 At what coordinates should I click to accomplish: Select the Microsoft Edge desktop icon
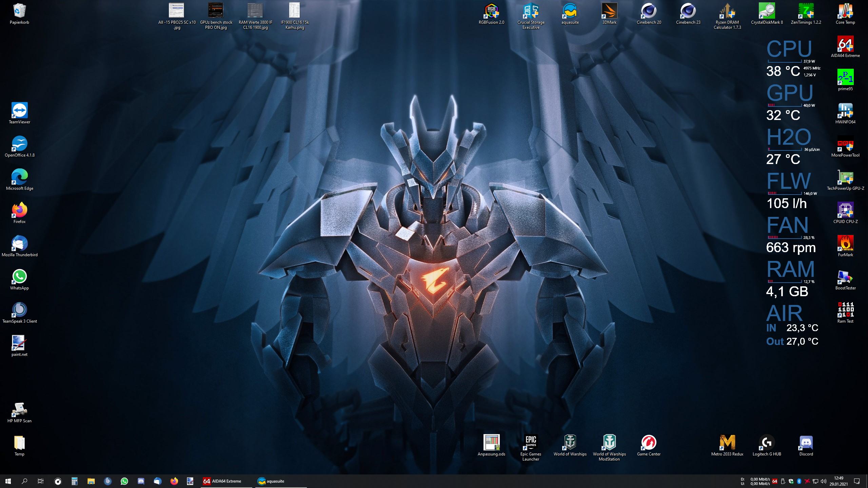(19, 180)
